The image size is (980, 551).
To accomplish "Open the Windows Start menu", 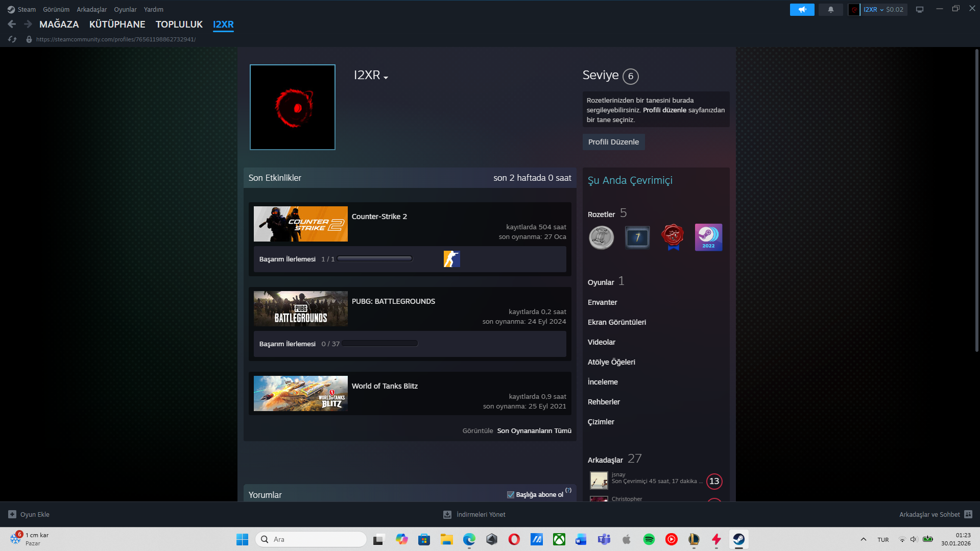I will click(x=242, y=539).
